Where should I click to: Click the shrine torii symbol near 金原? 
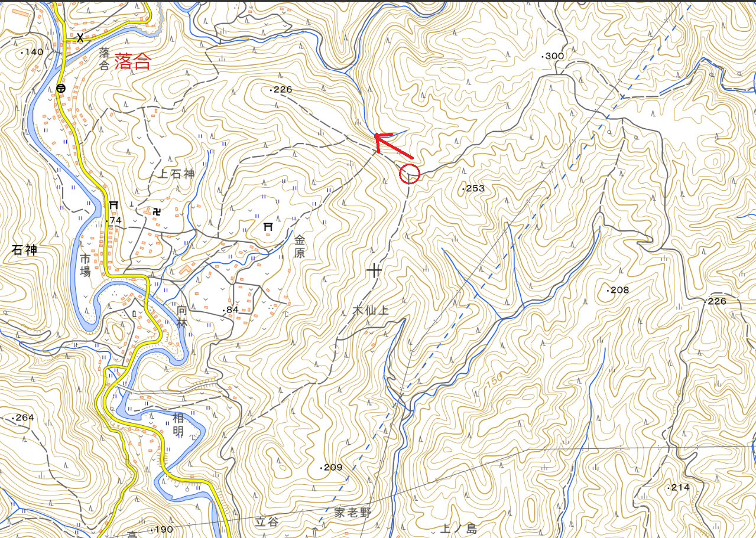pos(268,226)
